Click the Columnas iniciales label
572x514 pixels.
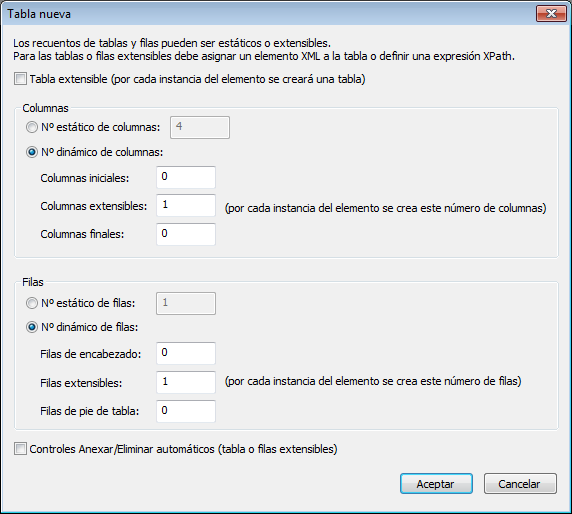85,178
